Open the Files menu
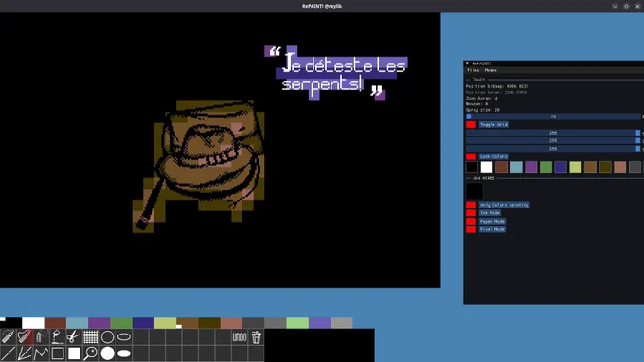The width and height of the screenshot is (644, 362). click(474, 70)
